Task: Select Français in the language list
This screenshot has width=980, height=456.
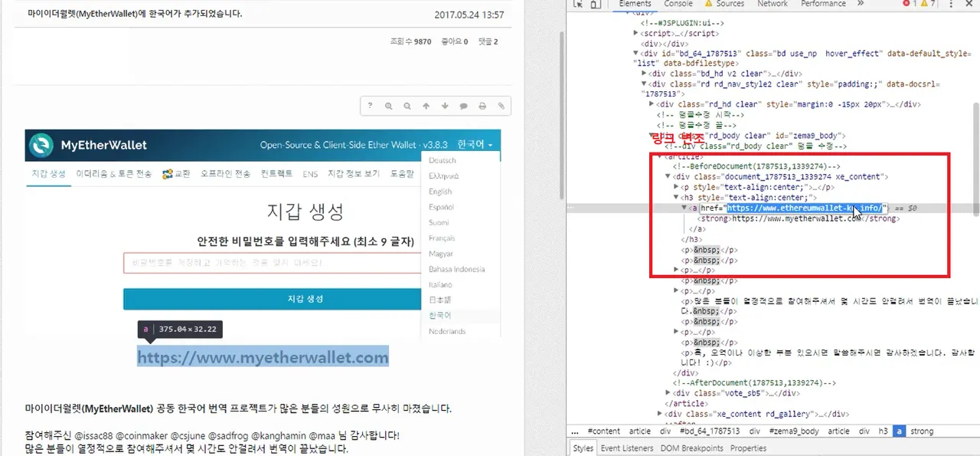Action: tap(442, 238)
